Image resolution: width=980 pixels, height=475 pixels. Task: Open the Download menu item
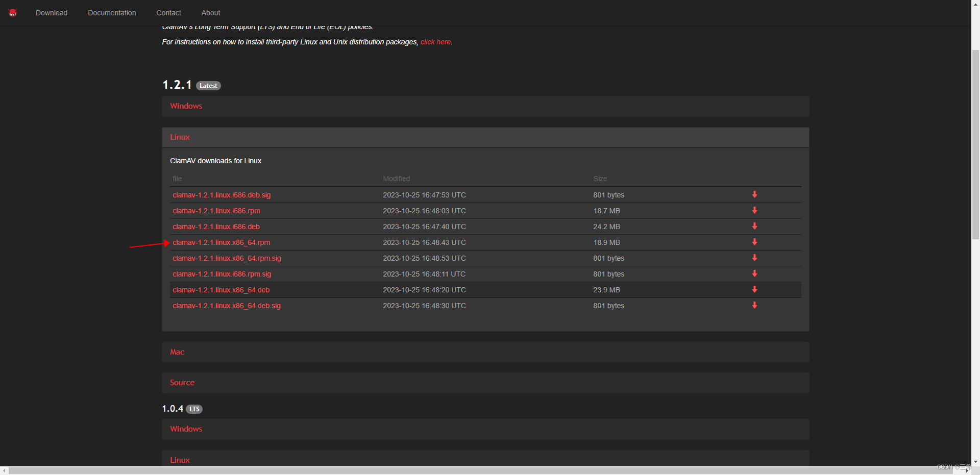(52, 13)
